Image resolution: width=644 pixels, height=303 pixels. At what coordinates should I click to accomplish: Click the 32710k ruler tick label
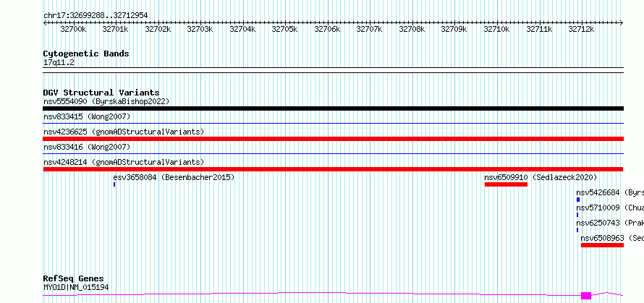(x=496, y=29)
